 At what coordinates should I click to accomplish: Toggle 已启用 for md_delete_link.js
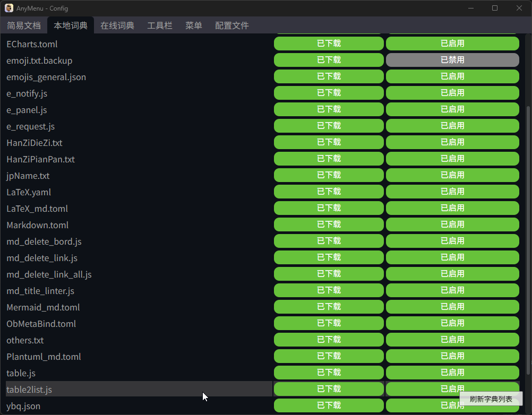click(452, 257)
